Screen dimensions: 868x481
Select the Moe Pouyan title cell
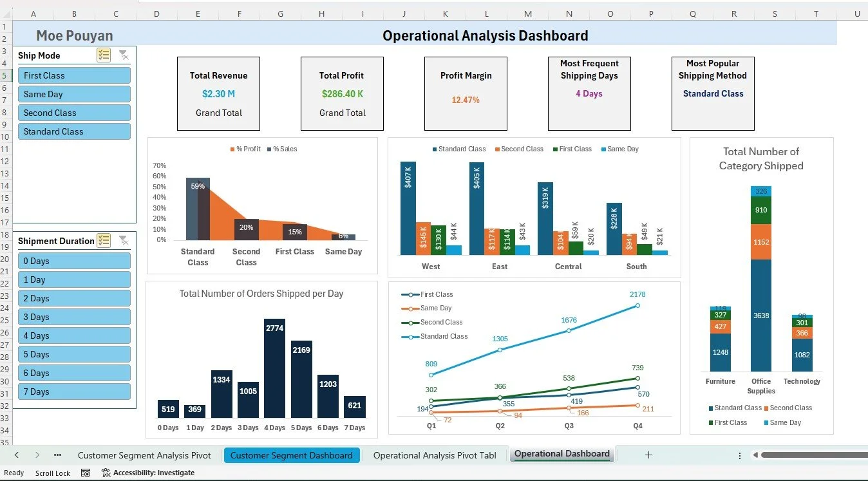click(74, 36)
